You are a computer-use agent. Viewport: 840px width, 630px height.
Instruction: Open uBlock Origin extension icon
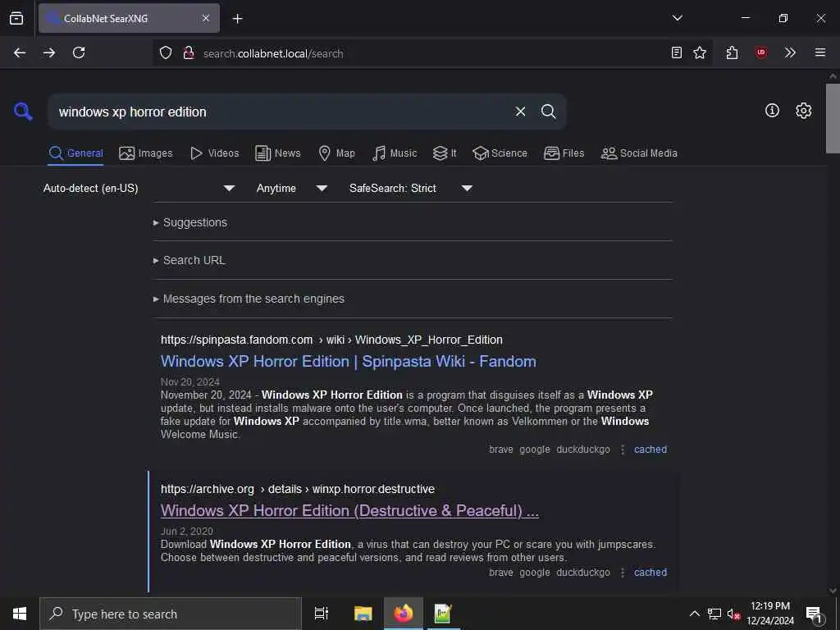tap(761, 52)
